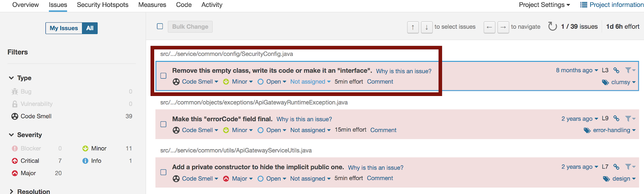The image size is (644, 194).
Task: Open the Measures tab
Action: [x=152, y=5]
